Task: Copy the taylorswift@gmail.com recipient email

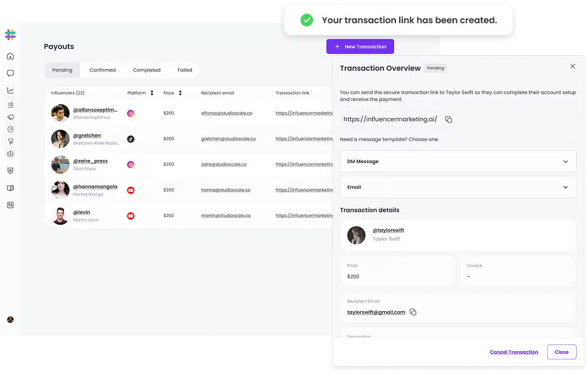Action: coord(413,312)
